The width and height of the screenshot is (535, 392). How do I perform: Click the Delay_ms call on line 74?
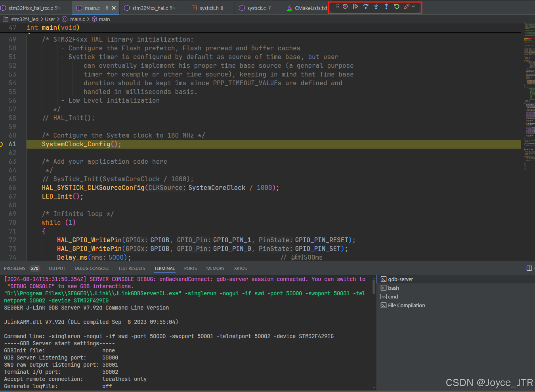pyautogui.click(x=72, y=257)
